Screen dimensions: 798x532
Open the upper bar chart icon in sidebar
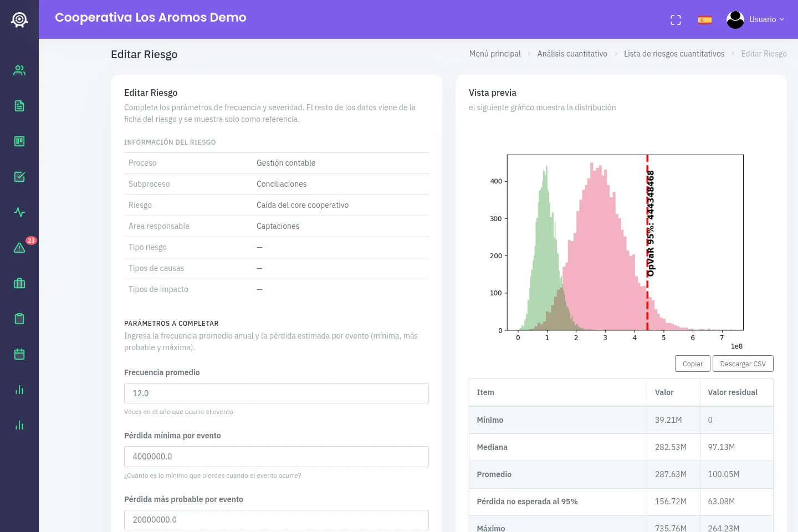pos(19,390)
